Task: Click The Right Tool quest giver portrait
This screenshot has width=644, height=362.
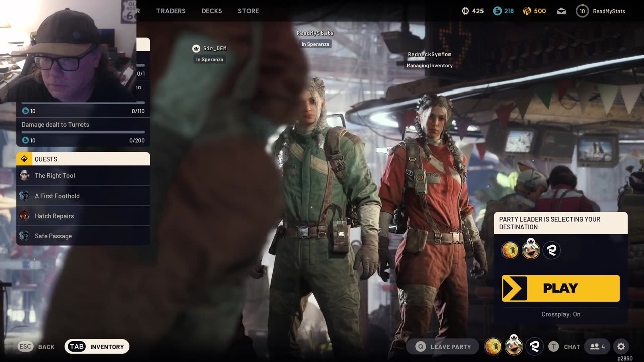Action: pyautogui.click(x=24, y=175)
